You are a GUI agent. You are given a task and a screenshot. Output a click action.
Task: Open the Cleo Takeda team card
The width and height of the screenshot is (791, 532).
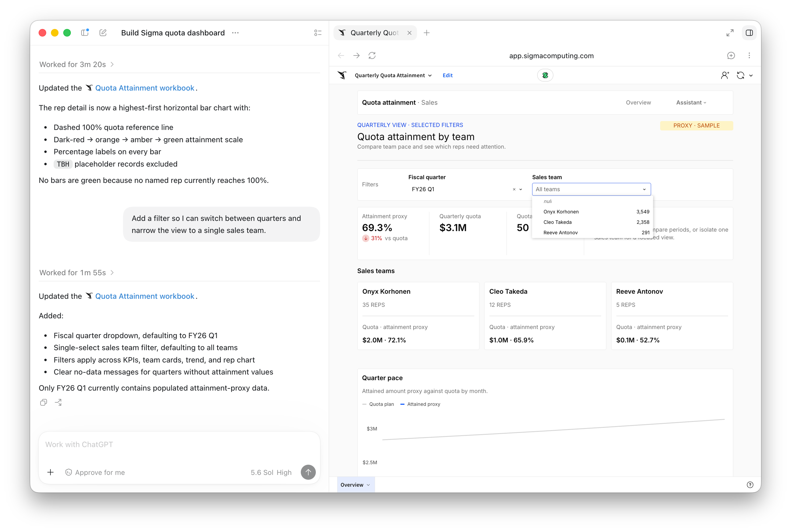545,316
